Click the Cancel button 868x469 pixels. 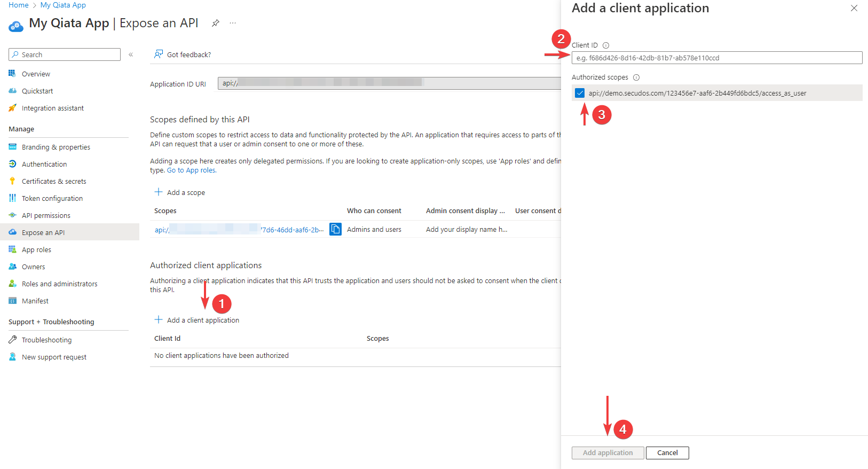667,453
